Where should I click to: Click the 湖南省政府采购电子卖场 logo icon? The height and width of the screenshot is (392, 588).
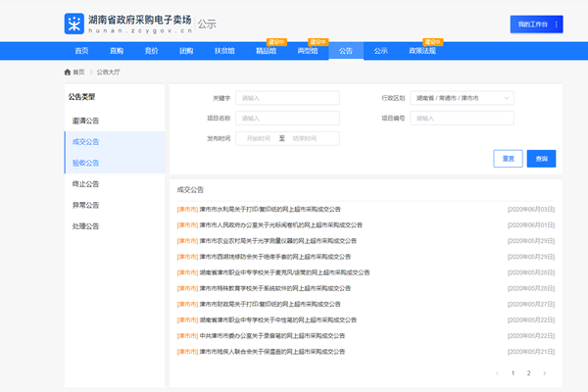(x=73, y=24)
